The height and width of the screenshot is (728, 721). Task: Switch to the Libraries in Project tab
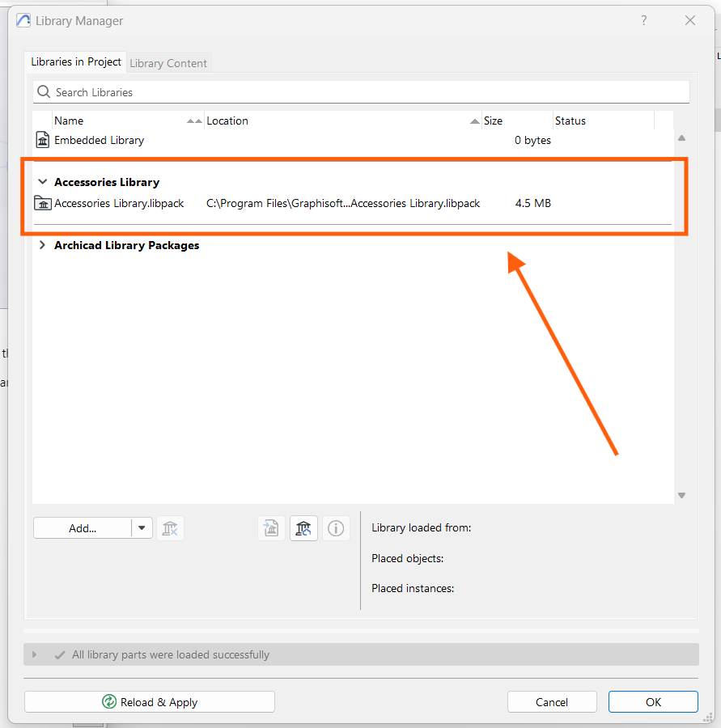(x=76, y=62)
